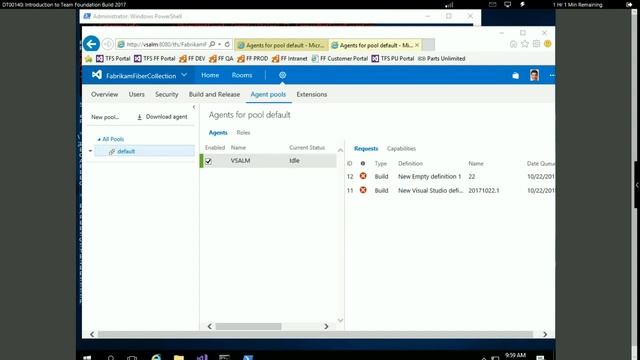Open TFS Portal bookmark

(113, 58)
